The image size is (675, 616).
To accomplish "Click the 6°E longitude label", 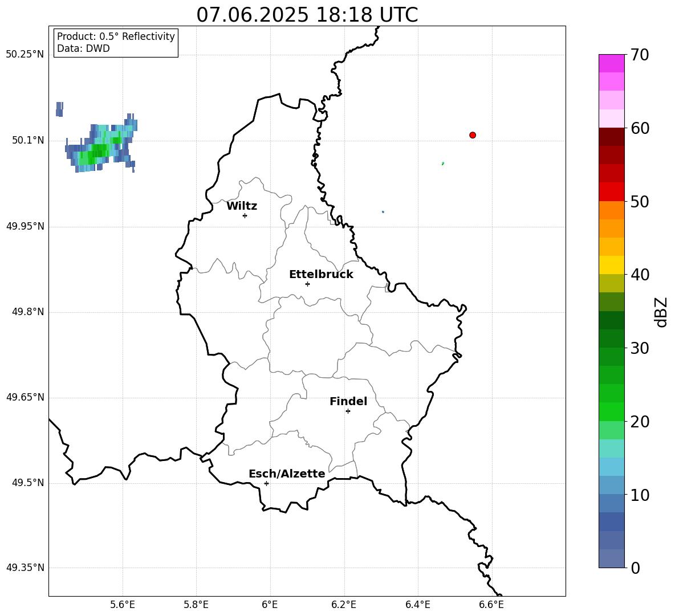I will (x=270, y=605).
